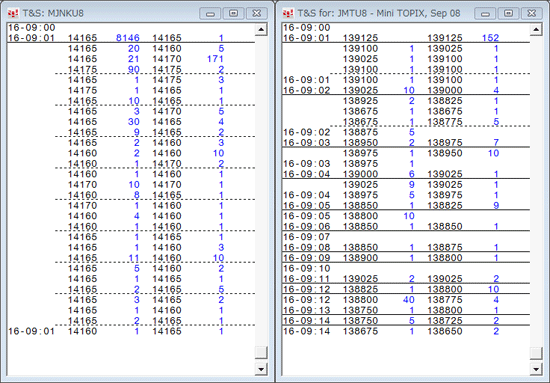The image size is (550, 383).
Task: Click the price 138925 in JMTU8 window
Action: point(361,101)
